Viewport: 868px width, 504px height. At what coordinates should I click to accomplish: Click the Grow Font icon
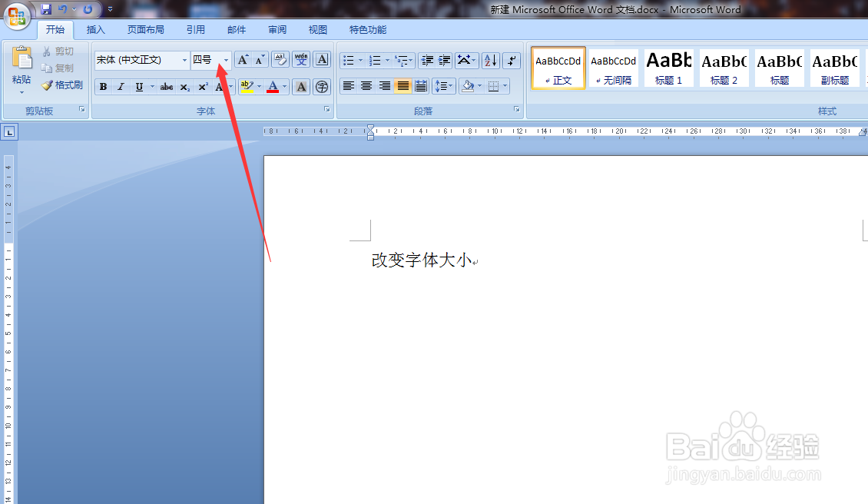[x=244, y=59]
